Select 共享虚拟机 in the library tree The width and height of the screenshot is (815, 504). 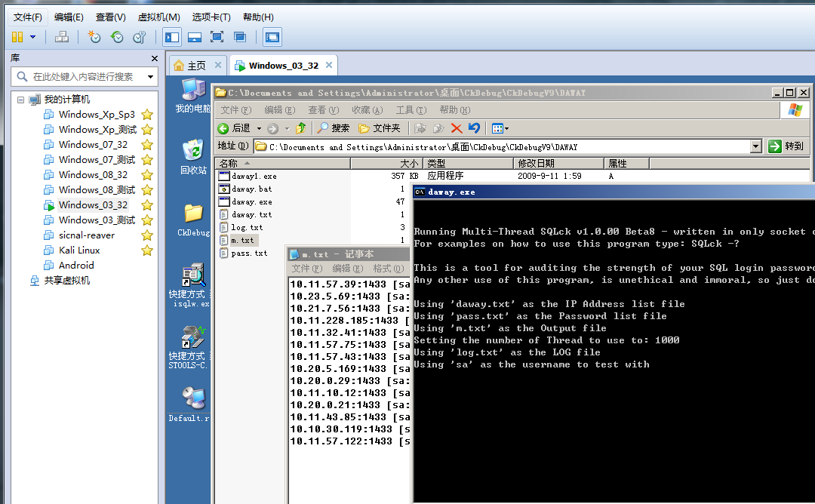pyautogui.click(x=67, y=281)
